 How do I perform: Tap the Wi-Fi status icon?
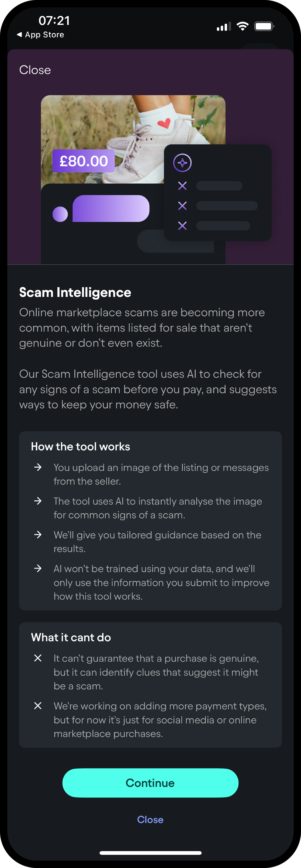(x=242, y=26)
